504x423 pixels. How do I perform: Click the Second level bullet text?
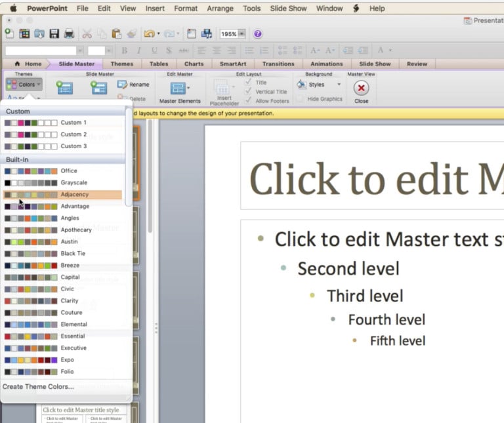point(348,268)
